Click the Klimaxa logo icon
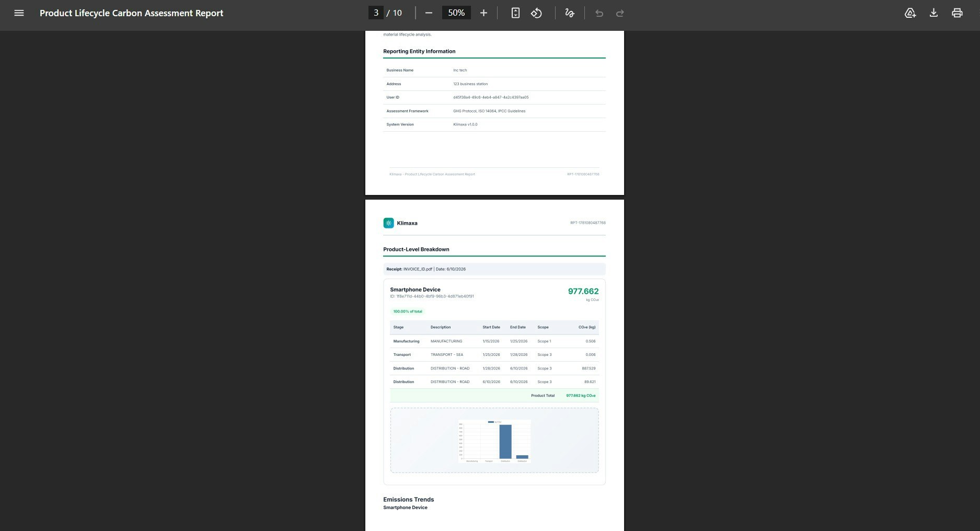Viewport: 980px width, 531px height. tap(388, 223)
